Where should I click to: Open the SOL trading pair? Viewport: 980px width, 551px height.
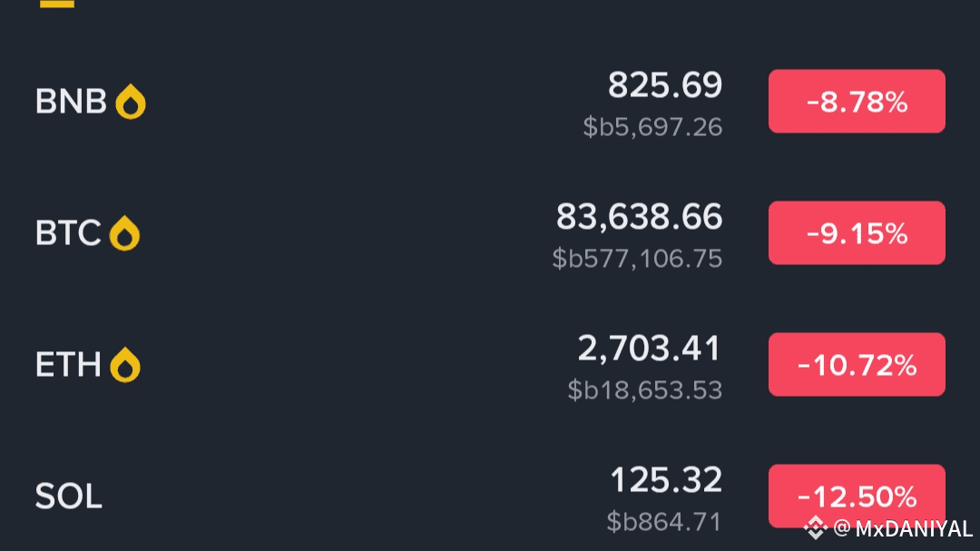[x=490, y=496]
